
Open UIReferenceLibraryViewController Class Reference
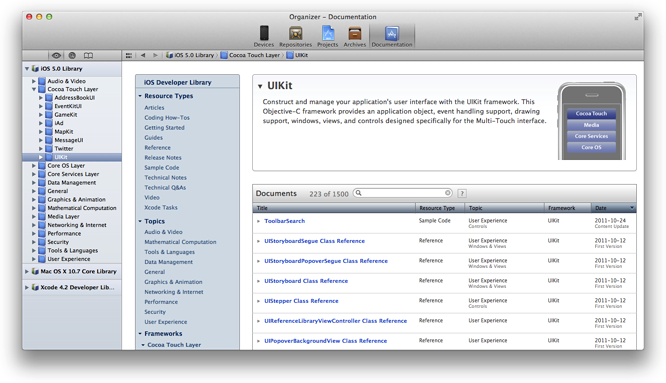coord(336,321)
